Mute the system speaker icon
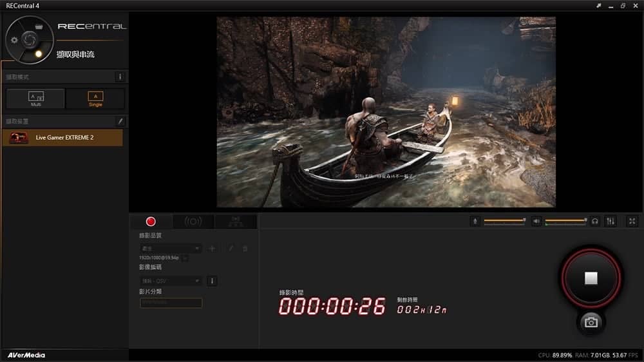Viewport: 644px width, 362px height. (x=536, y=221)
